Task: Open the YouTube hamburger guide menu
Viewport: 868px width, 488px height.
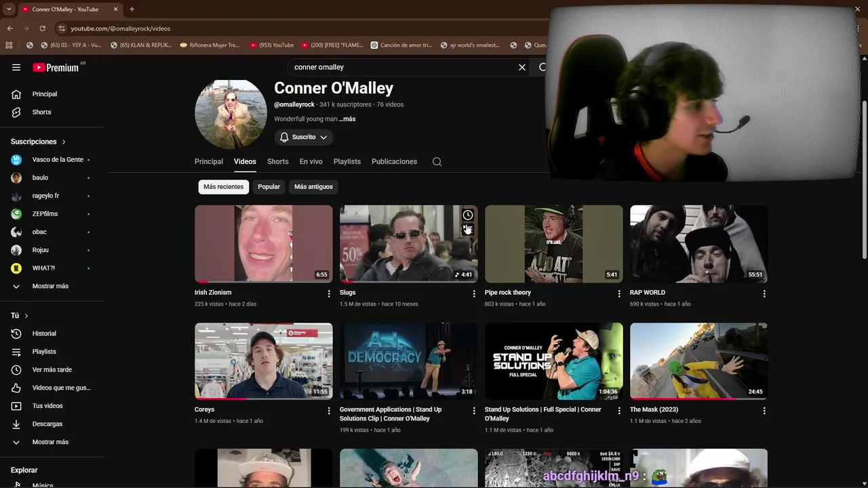Action: (x=16, y=67)
